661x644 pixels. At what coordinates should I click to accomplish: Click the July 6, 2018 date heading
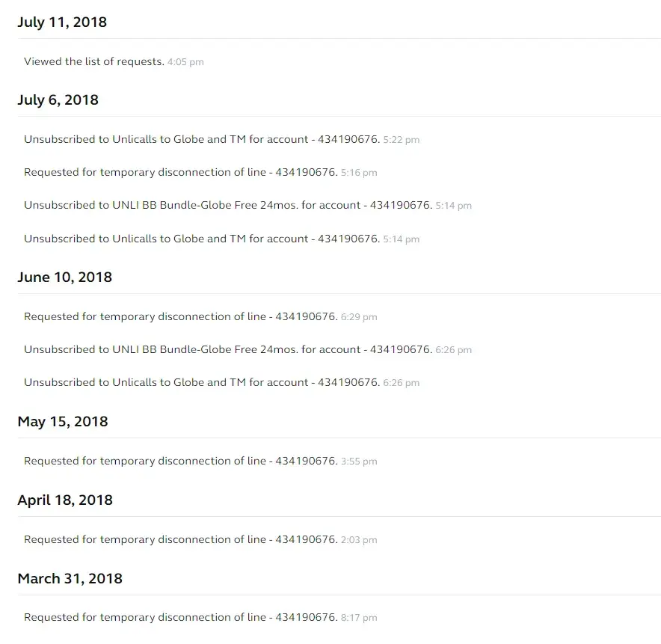[x=58, y=99]
